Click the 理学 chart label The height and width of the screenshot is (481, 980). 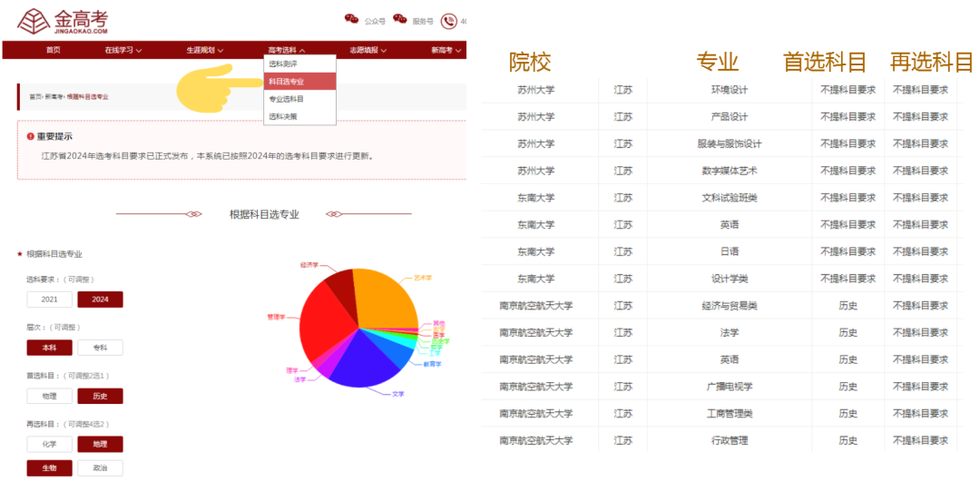[292, 370]
